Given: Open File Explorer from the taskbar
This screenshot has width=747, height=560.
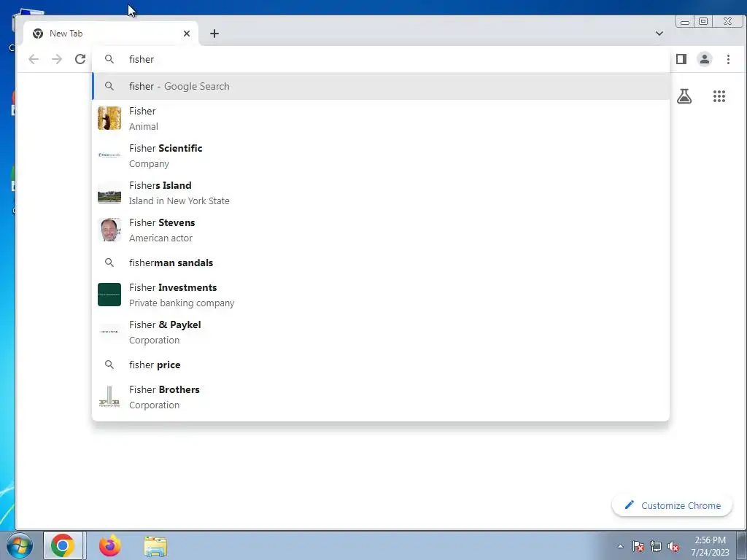Looking at the screenshot, I should coord(155,546).
